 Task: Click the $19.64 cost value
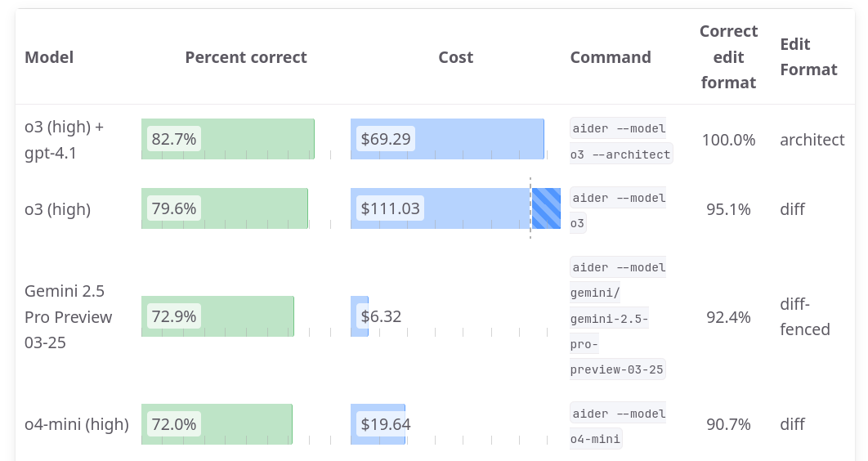(x=386, y=424)
